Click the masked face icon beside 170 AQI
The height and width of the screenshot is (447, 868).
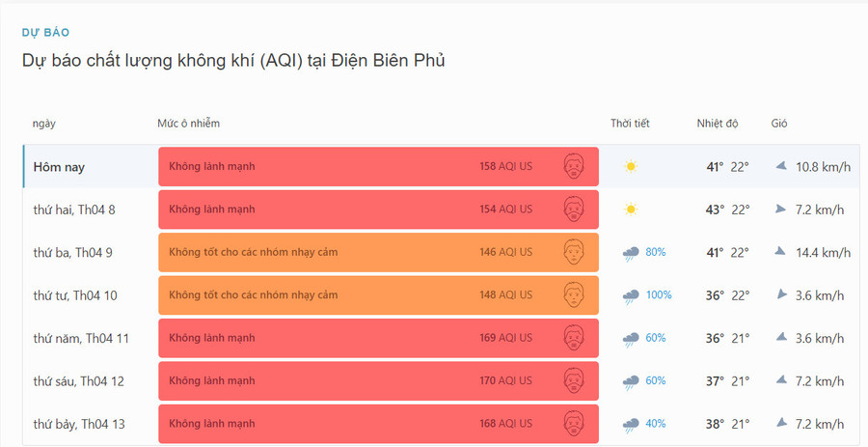(575, 381)
